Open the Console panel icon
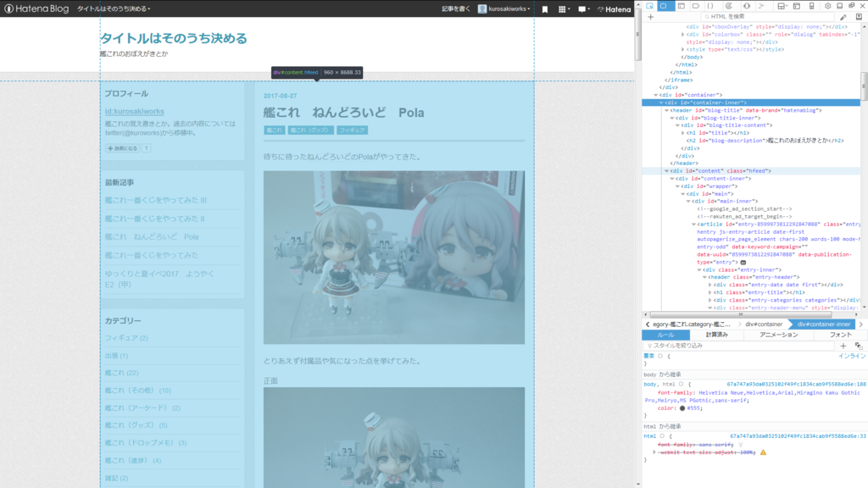The image size is (868, 488). point(682,6)
